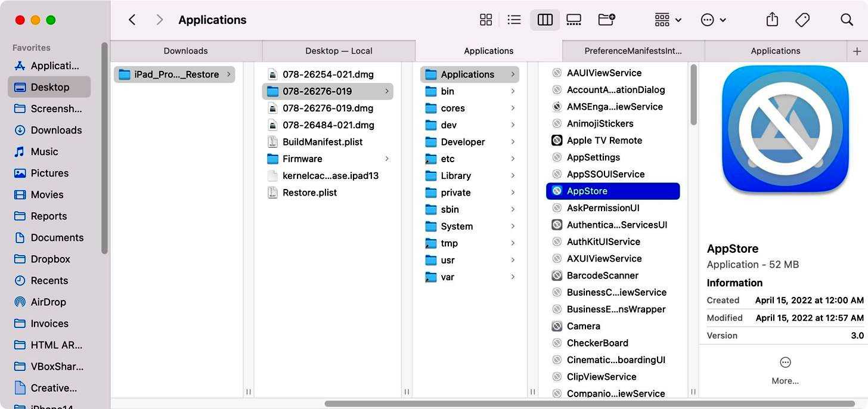Click the new folder toolbar icon

coord(606,20)
